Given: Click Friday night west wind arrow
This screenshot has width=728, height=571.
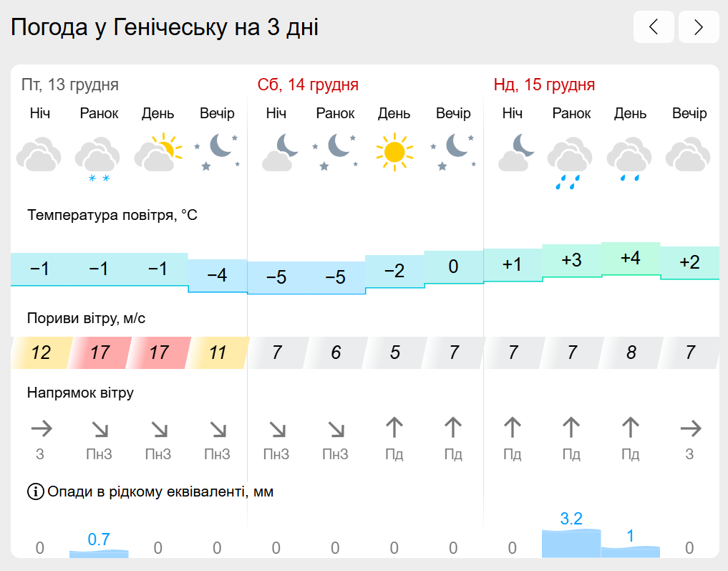Looking at the screenshot, I should pyautogui.click(x=41, y=428).
